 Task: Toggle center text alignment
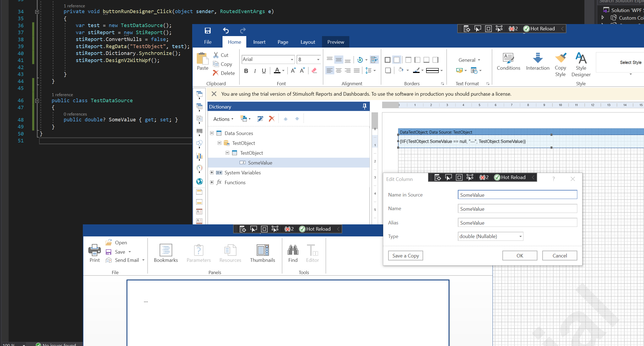[339, 71]
